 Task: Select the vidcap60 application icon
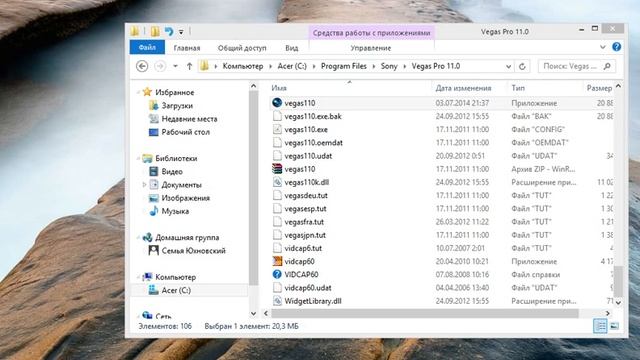coord(277,261)
